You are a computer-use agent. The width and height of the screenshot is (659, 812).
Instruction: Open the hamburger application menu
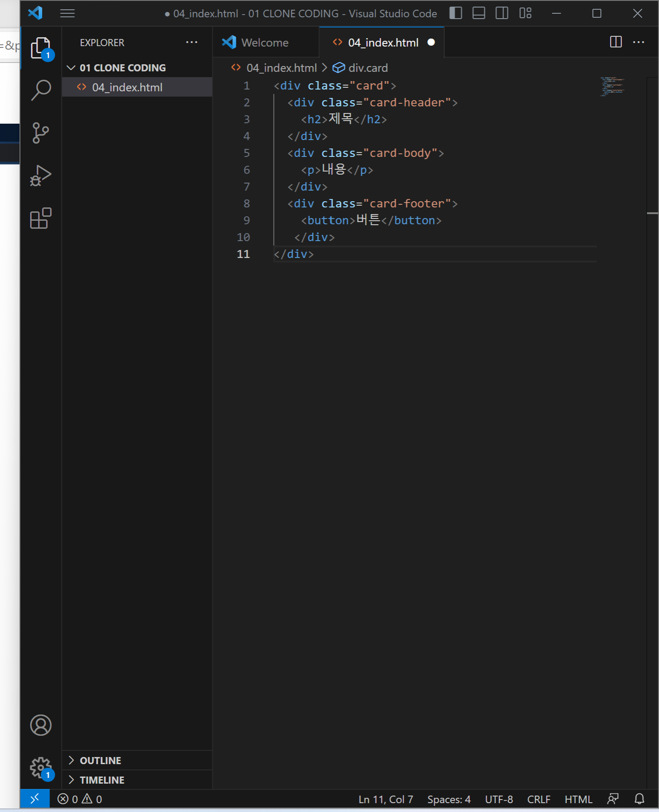pyautogui.click(x=67, y=13)
